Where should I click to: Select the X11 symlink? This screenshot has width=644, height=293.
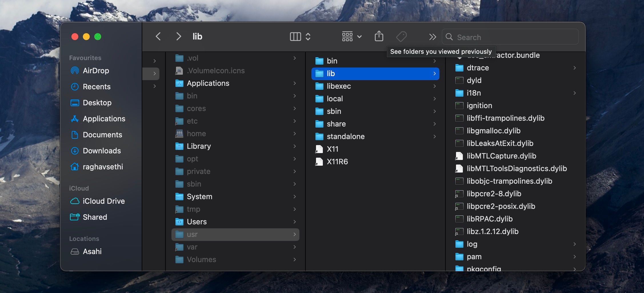click(333, 149)
